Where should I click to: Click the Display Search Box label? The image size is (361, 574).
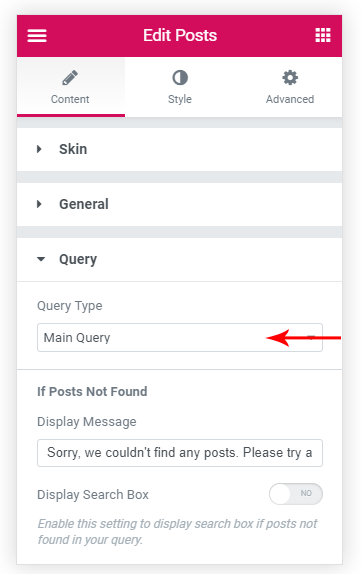[x=93, y=495]
